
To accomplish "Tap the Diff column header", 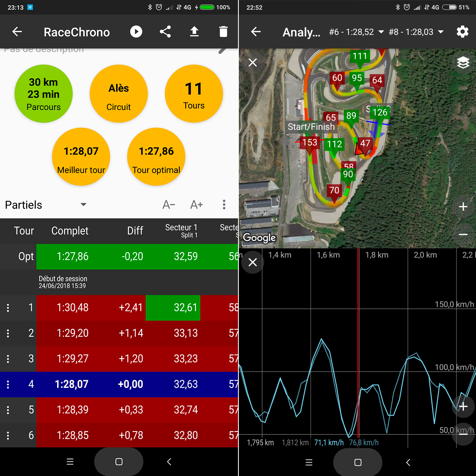I will click(135, 231).
